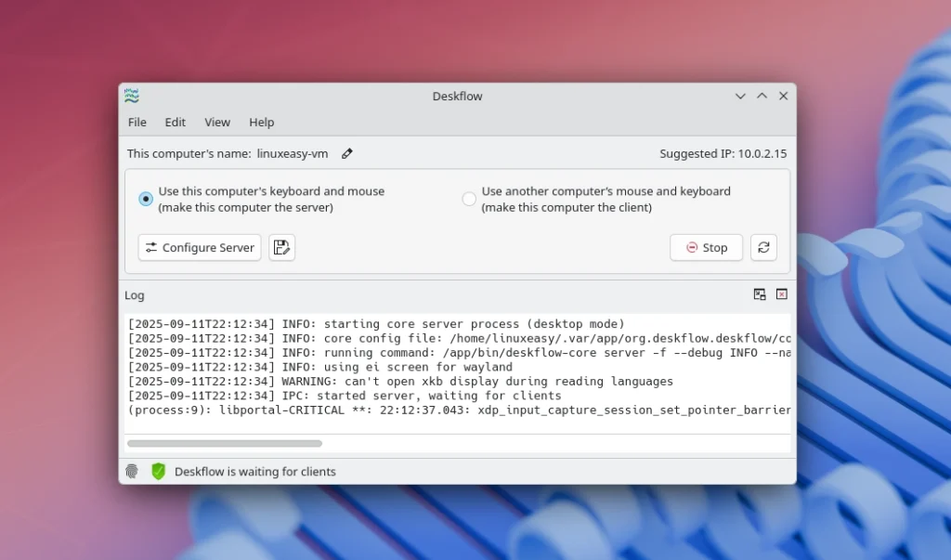Save server configuration with the floppy disk icon
This screenshot has width=951, height=560.
[281, 247]
